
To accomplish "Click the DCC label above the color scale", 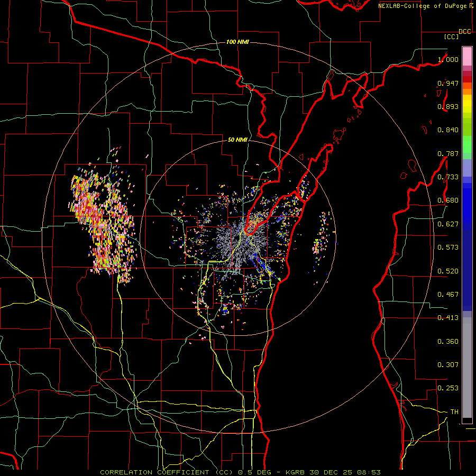I will [464, 32].
